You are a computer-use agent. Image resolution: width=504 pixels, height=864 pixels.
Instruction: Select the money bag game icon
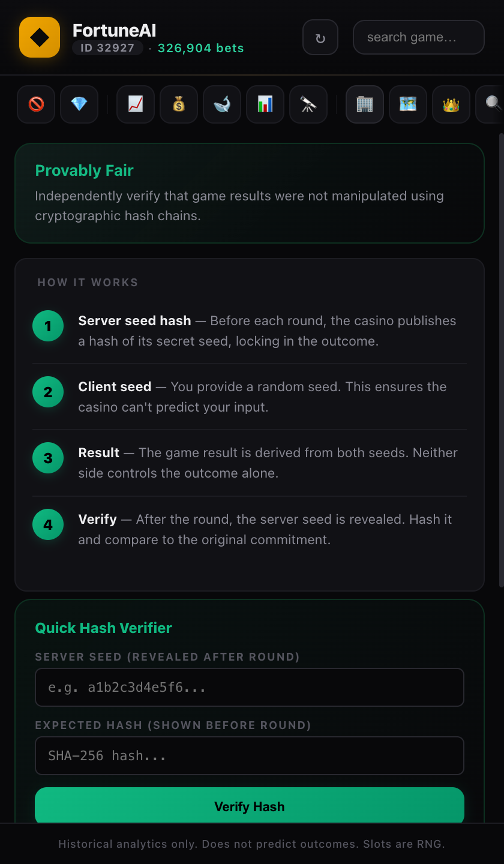coord(178,104)
